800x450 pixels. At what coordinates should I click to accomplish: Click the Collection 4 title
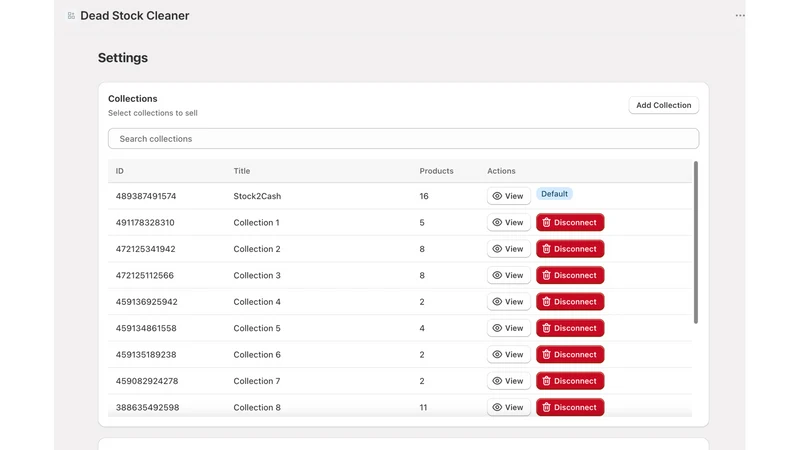click(257, 302)
